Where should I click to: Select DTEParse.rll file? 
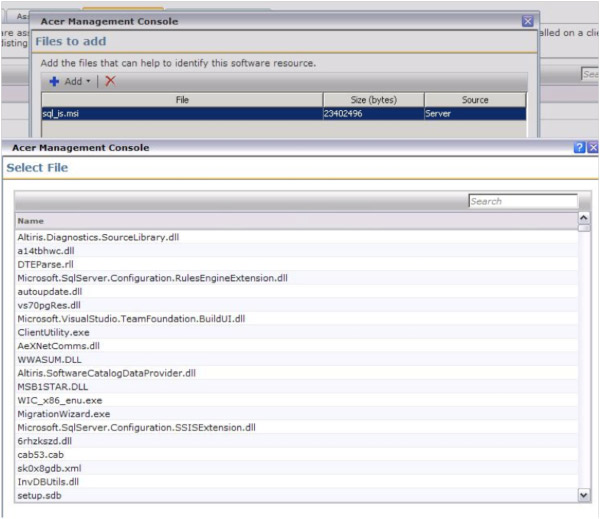pyautogui.click(x=297, y=264)
